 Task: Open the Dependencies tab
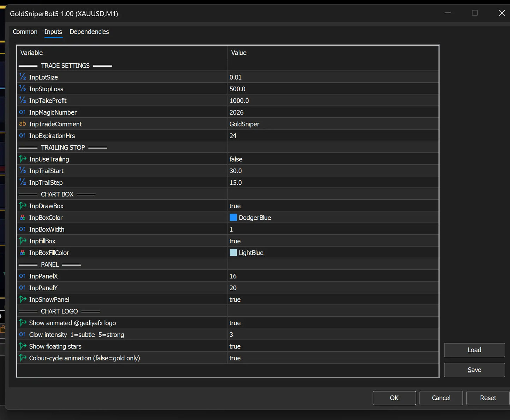(x=89, y=32)
